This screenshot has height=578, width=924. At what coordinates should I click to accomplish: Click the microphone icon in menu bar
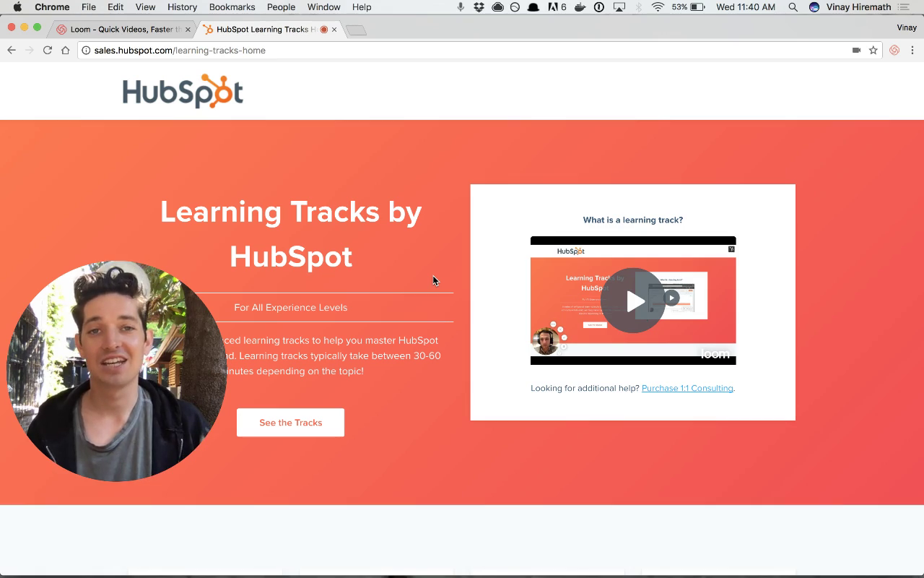click(461, 7)
